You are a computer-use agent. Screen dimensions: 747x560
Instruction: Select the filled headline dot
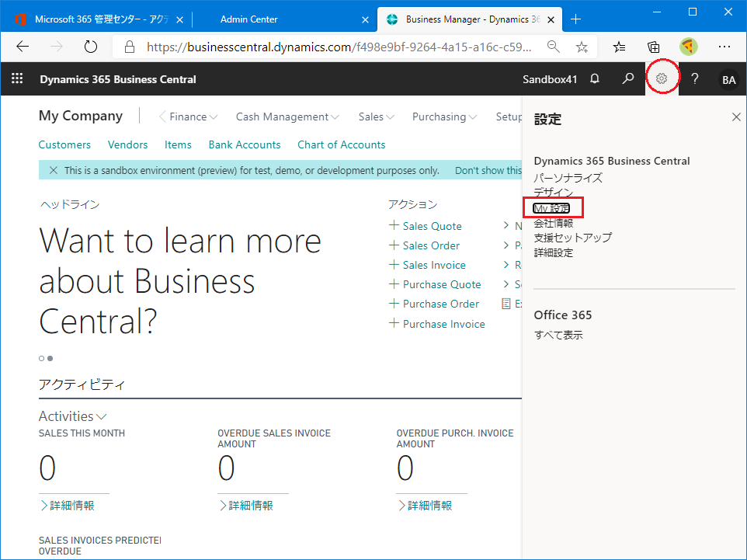point(50,358)
